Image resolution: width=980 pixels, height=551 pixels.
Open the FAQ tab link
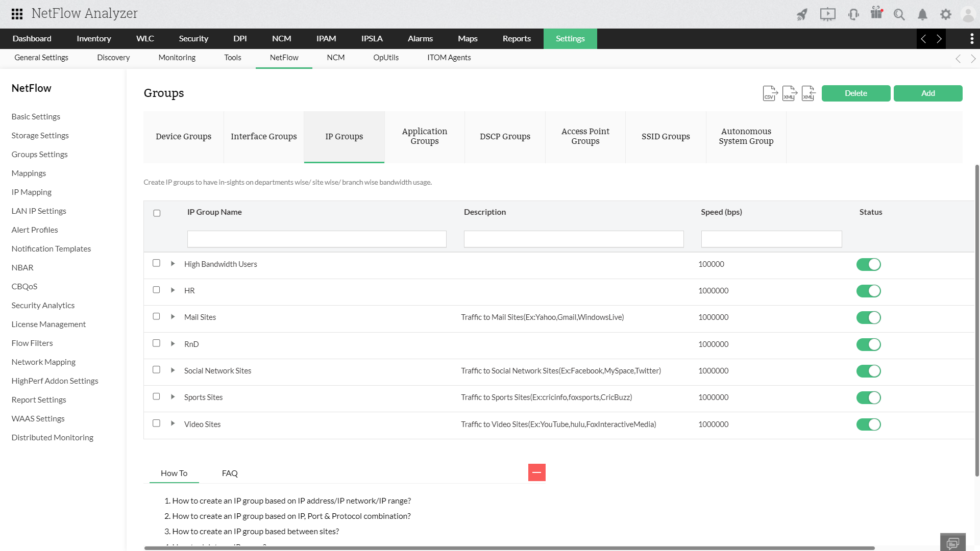[x=230, y=473]
